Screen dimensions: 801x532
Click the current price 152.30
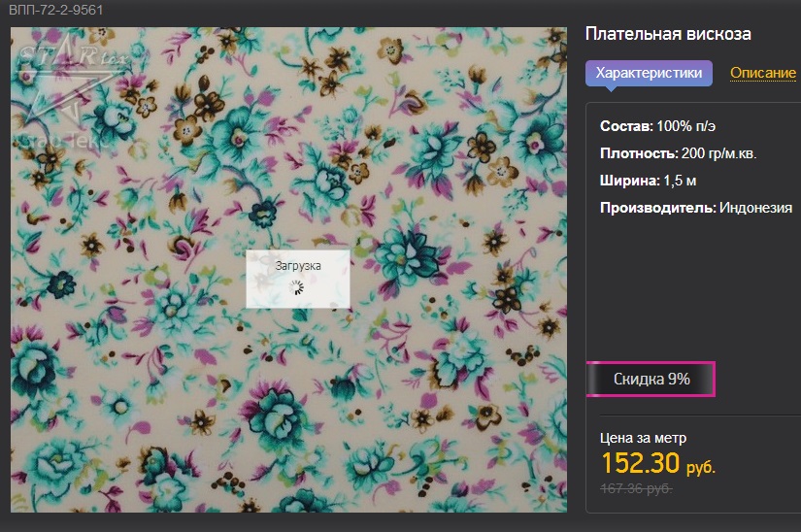[x=640, y=463]
